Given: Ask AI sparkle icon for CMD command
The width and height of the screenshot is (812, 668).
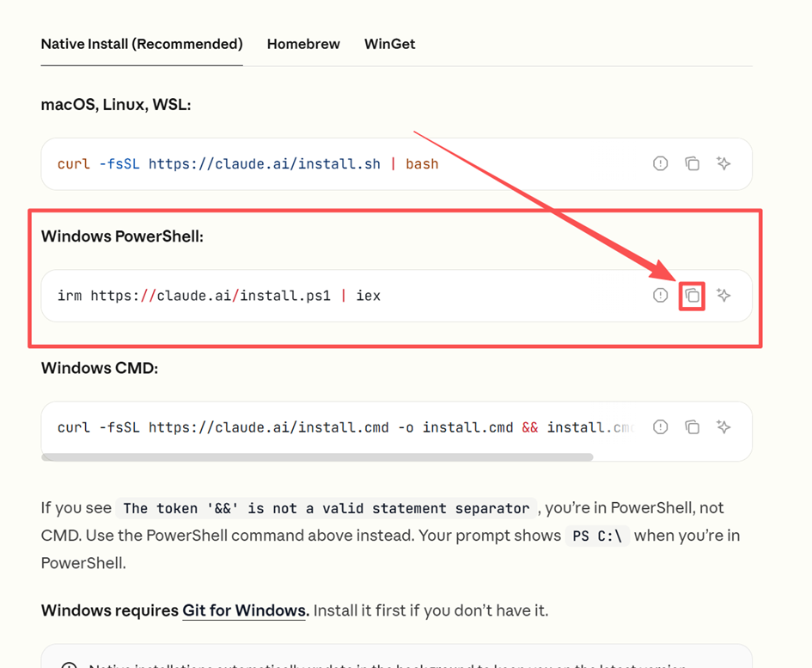Looking at the screenshot, I should 723,427.
